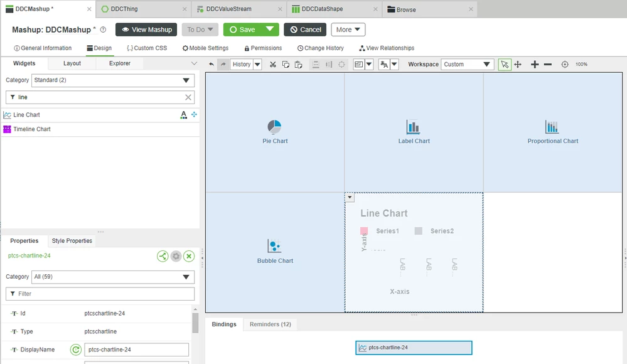Open the Reminders (12) tab
627x364 pixels.
[271, 324]
